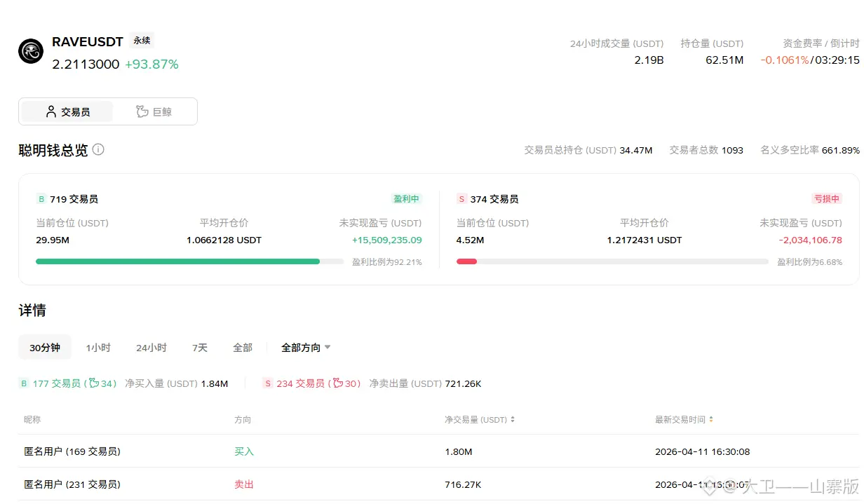Click the 详情 section heading

[32, 311]
